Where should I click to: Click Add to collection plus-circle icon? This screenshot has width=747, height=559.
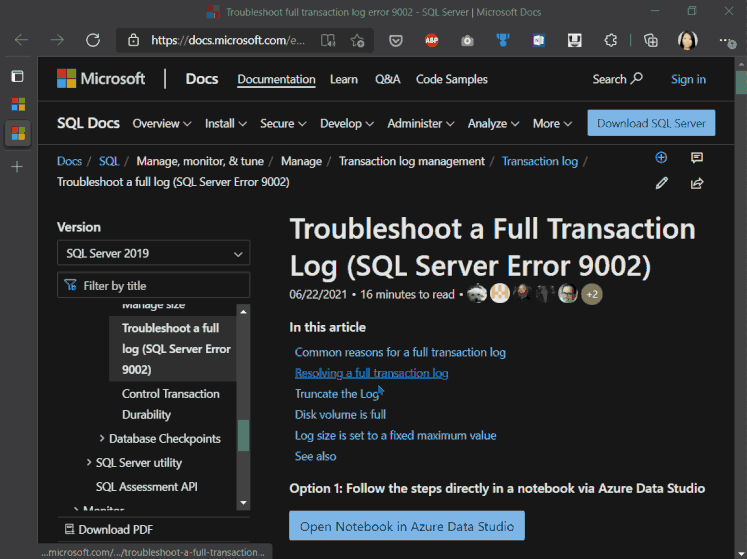(x=661, y=158)
